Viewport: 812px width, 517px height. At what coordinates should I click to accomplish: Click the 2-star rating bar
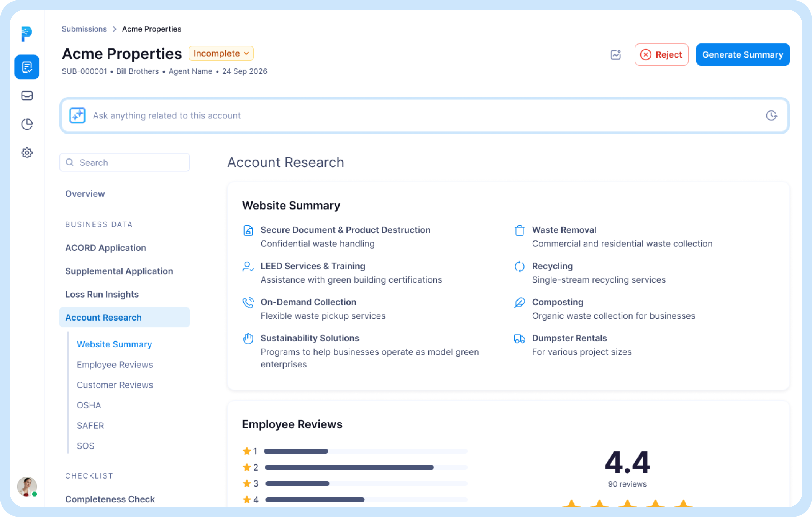[x=349, y=467]
